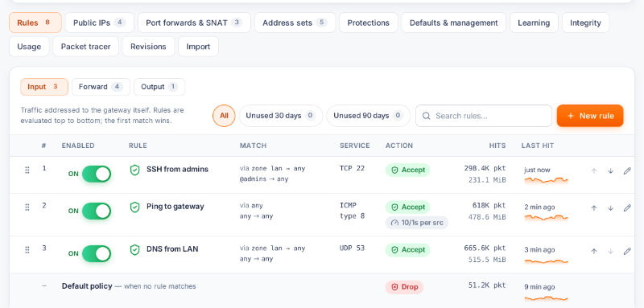Screen dimensions: 644x308
Task: Move Ping to gateway rule up
Action: tap(593, 208)
